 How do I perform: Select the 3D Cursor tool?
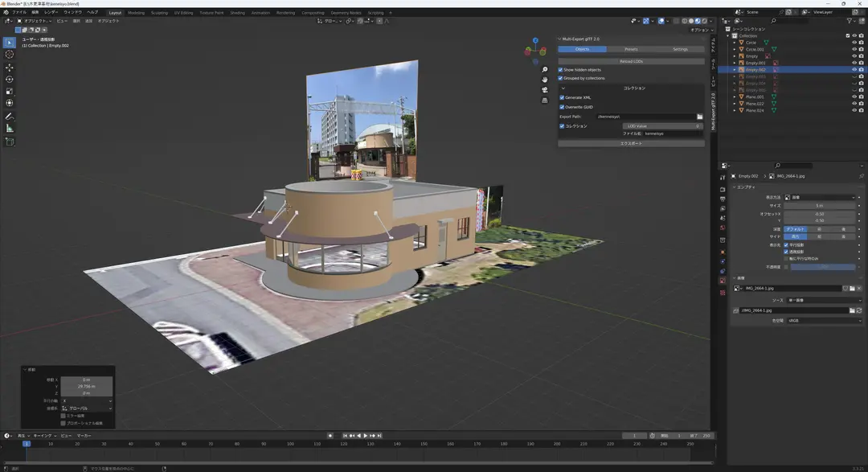pos(10,55)
